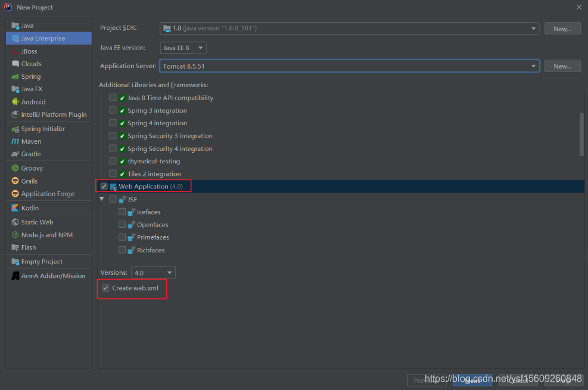Viewport: 588px width, 390px height.
Task: Pick the Gradle elephant icon
Action: (x=15, y=154)
